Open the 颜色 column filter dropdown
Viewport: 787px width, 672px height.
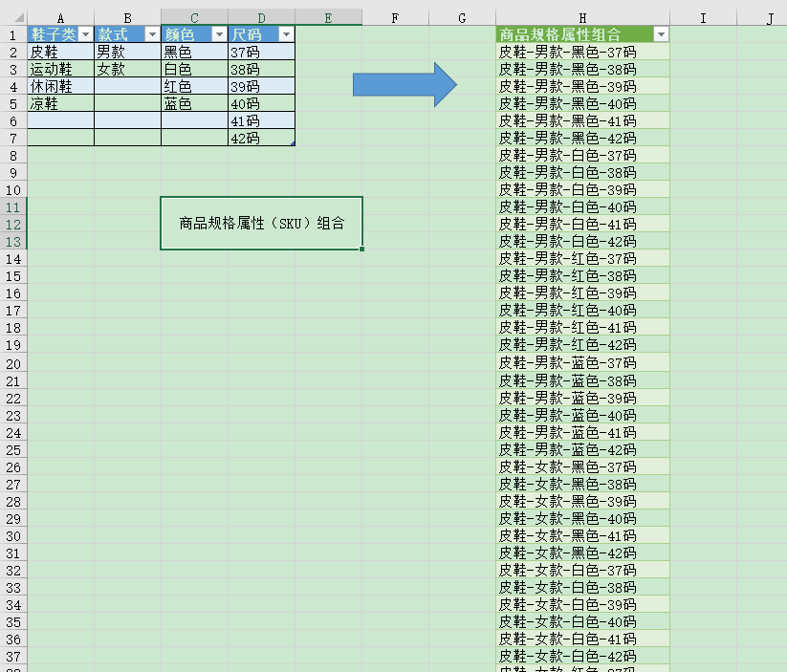(x=217, y=33)
